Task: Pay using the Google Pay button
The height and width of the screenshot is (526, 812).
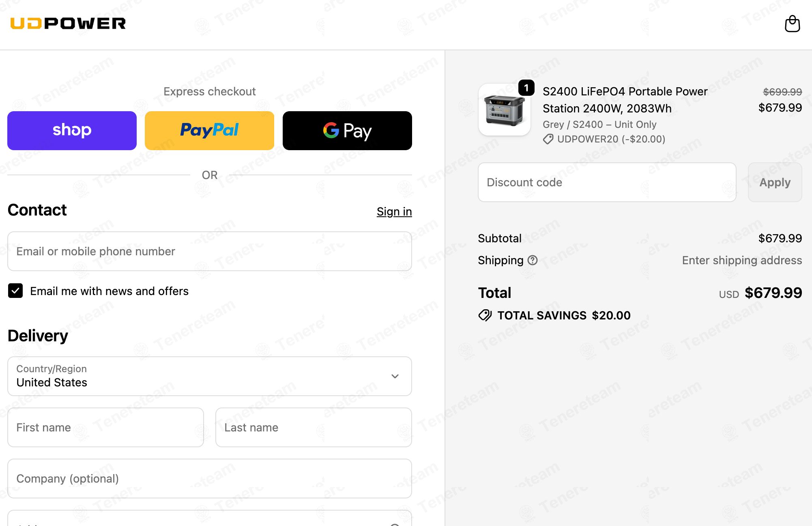Action: click(347, 131)
